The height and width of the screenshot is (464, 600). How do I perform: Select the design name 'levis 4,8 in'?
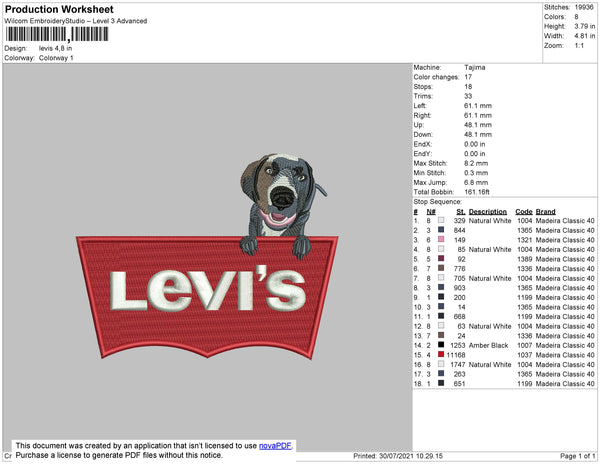point(55,48)
